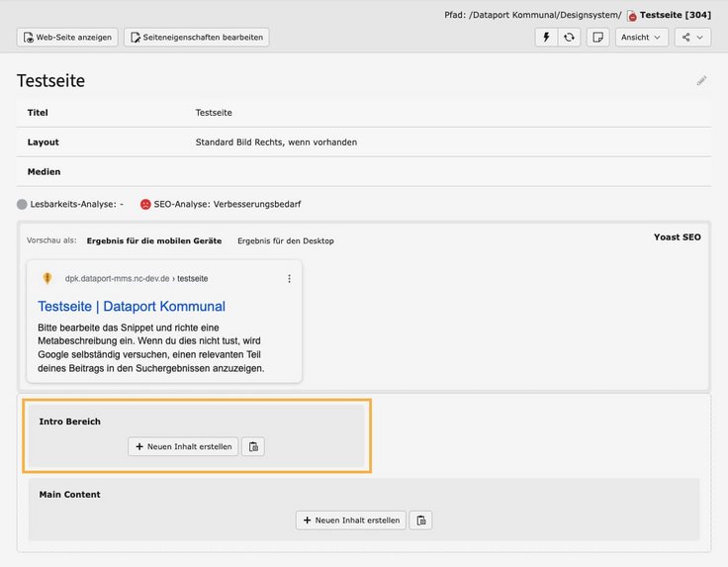This screenshot has width=728, height=567.
Task: Click Seiteneigenschaften bearbeiten
Action: [196, 38]
